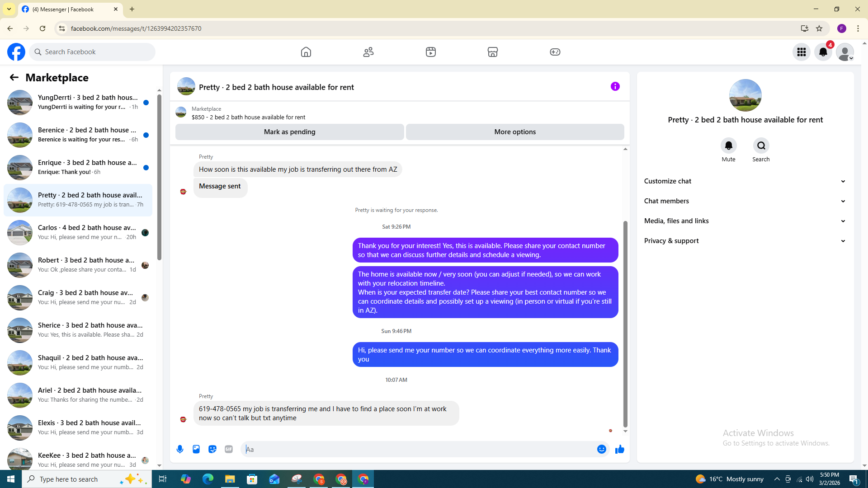Open the account profile avatar menu
This screenshot has width=868, height=488.
click(x=845, y=52)
